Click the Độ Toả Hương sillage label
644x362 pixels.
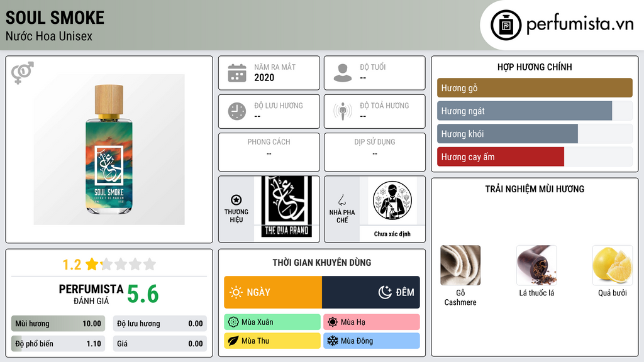pyautogui.click(x=384, y=106)
